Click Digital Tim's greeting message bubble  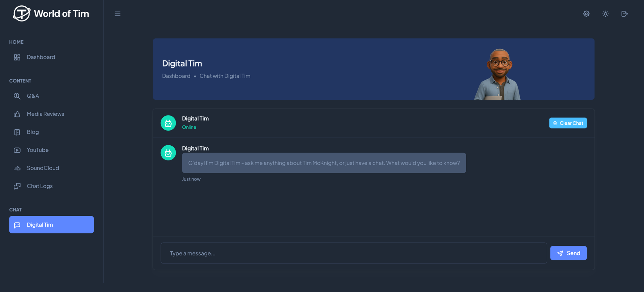click(324, 163)
